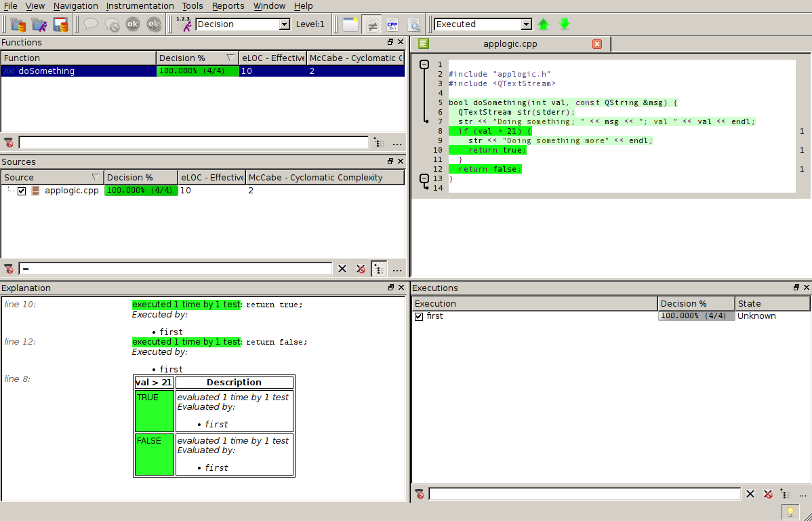
Task: Collapse the code fold marker at line 1
Action: 425,65
